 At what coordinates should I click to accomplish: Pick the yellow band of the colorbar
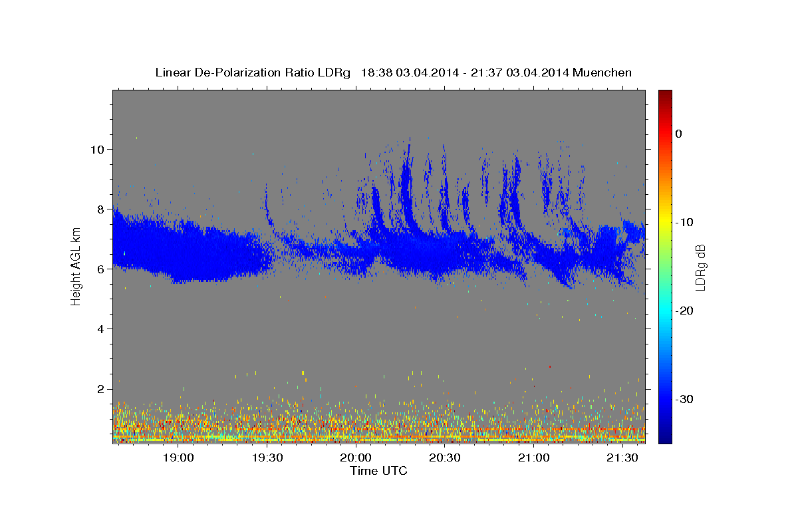pos(665,222)
